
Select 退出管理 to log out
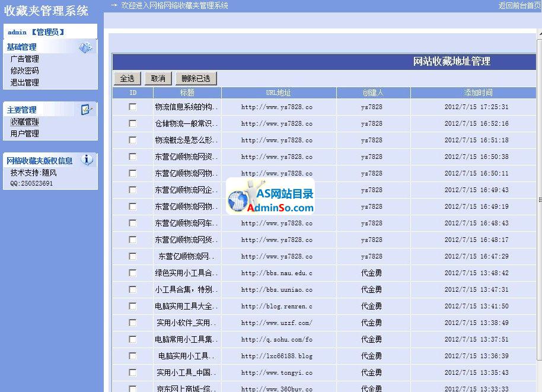(x=24, y=82)
